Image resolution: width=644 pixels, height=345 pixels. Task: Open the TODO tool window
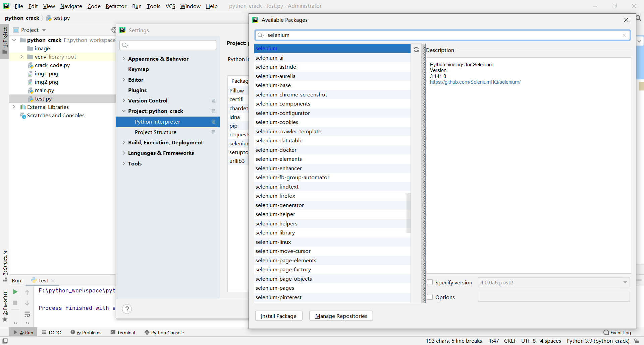click(52, 333)
